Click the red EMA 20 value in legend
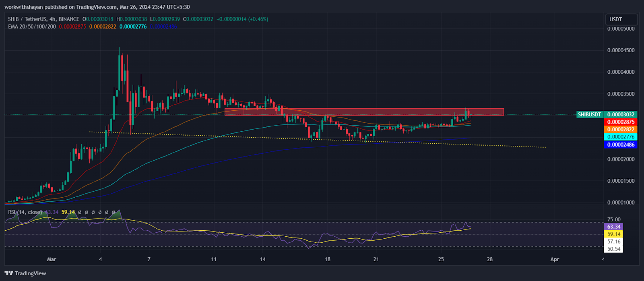Viewport: 644px width, 281px height. coord(72,27)
